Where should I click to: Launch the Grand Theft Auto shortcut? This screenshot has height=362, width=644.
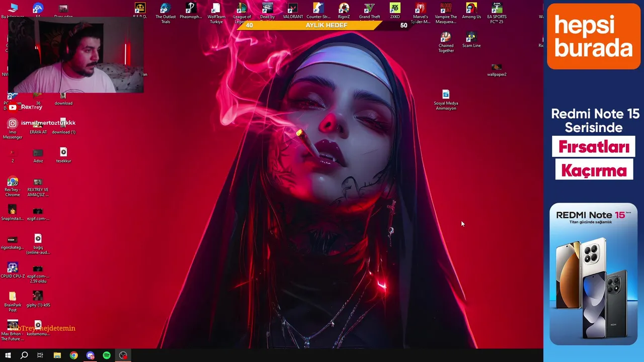(369, 13)
